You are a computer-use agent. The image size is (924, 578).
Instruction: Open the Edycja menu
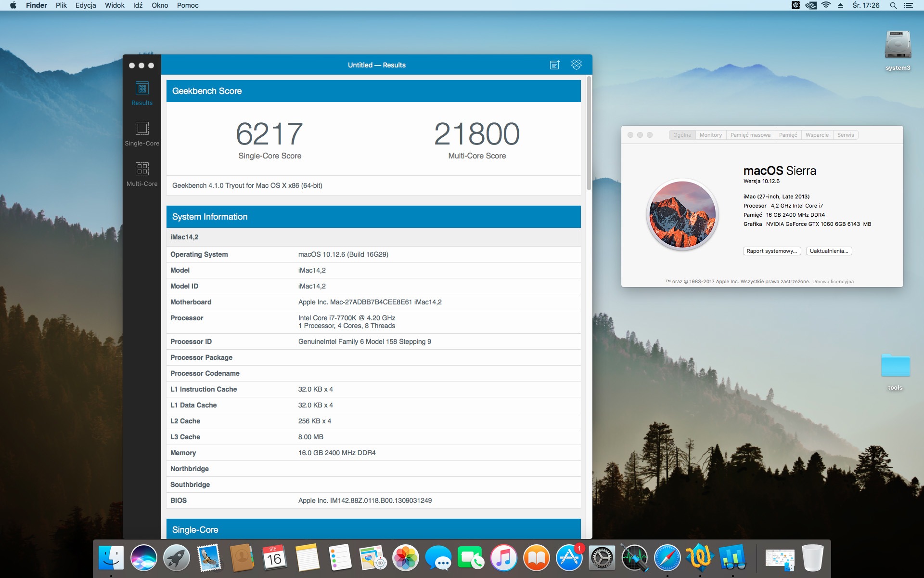(x=86, y=5)
